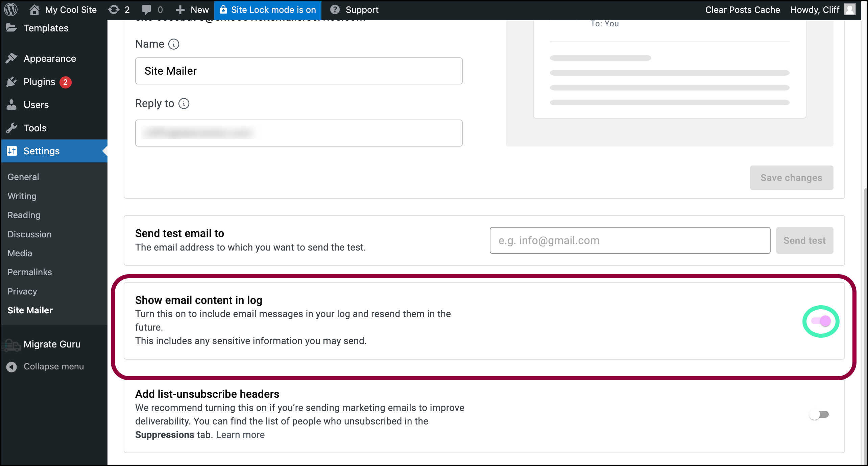Click the test email input field
The height and width of the screenshot is (466, 868).
(x=630, y=240)
